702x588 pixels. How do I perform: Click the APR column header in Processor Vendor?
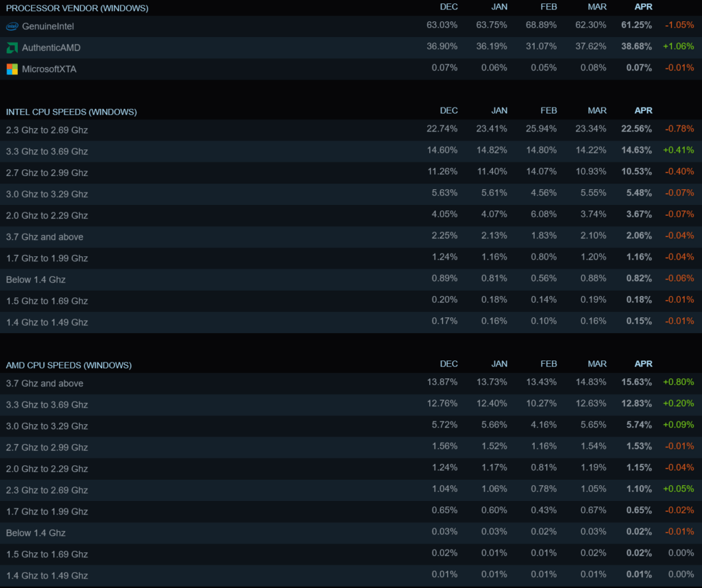click(x=643, y=7)
